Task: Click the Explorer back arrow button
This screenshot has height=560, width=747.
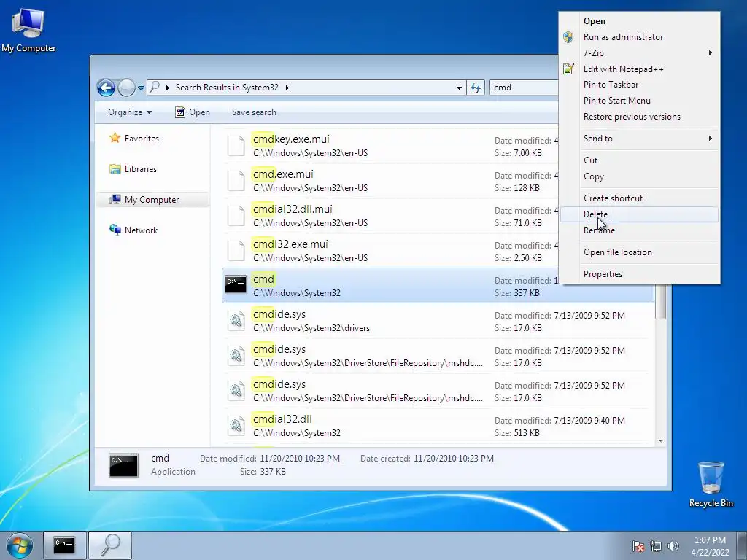Action: point(106,87)
